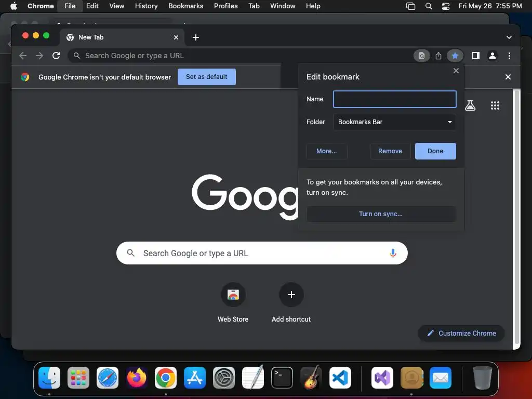
Task: Open the Google apps grid
Action: 495,105
